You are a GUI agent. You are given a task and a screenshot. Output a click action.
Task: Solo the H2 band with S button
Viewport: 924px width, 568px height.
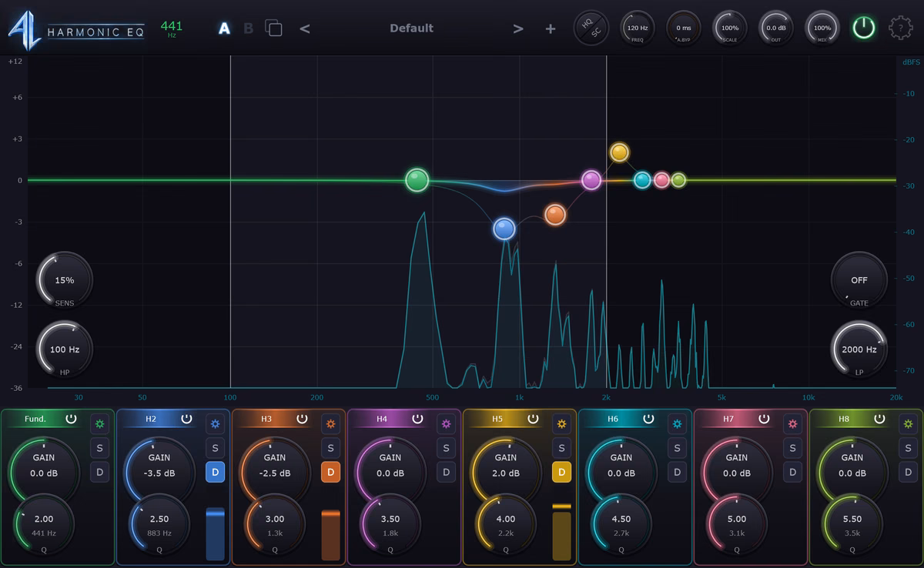215,448
